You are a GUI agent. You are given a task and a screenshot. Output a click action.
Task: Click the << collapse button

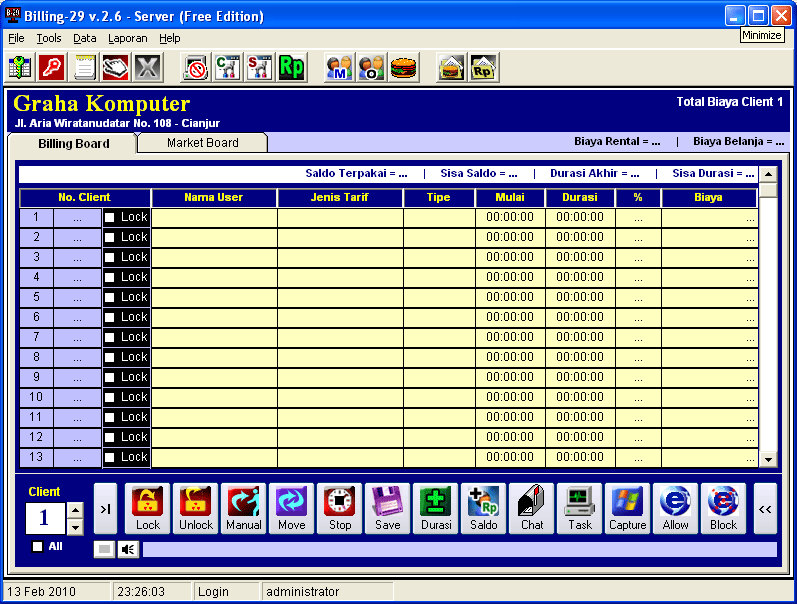tap(765, 508)
